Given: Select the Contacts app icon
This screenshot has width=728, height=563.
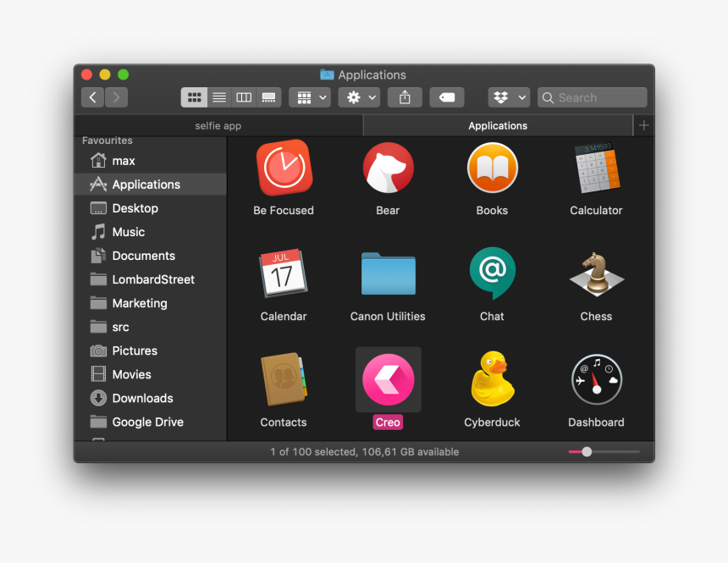Looking at the screenshot, I should point(284,379).
